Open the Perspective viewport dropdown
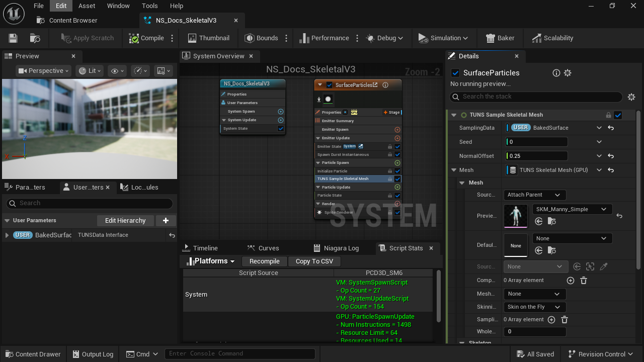 click(44, 71)
